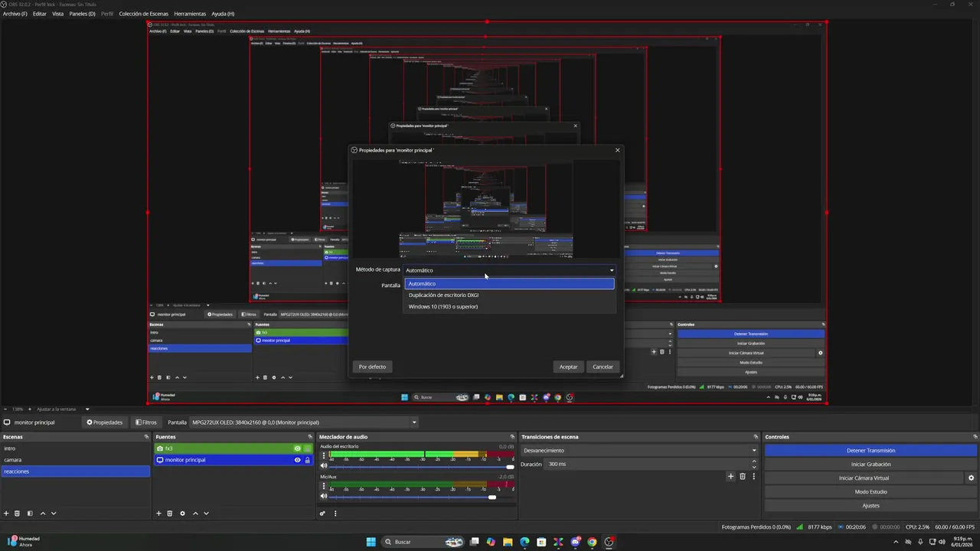Image resolution: width=980 pixels, height=551 pixels.
Task: Mute the Mic/Aux channel
Action: coord(324,497)
